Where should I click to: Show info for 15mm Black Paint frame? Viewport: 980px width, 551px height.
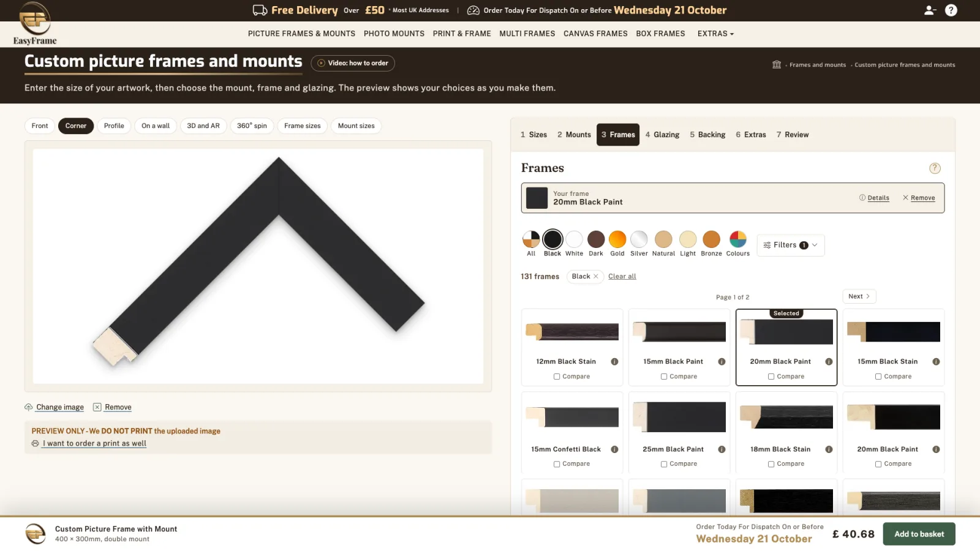(x=722, y=362)
